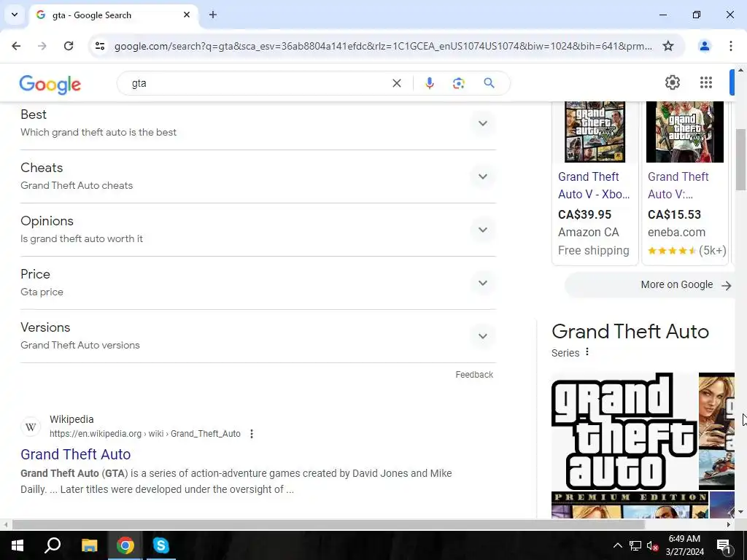Image resolution: width=747 pixels, height=560 pixels.
Task: Send feedback via Feedback link
Action: (x=474, y=375)
